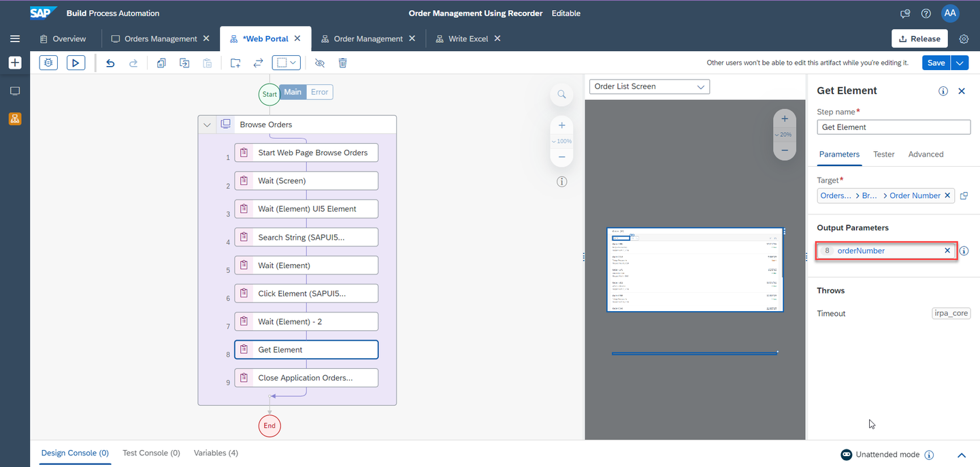Viewport: 980px width, 467px height.
Task: Click the Order List screen thumbnail
Action: click(x=695, y=270)
